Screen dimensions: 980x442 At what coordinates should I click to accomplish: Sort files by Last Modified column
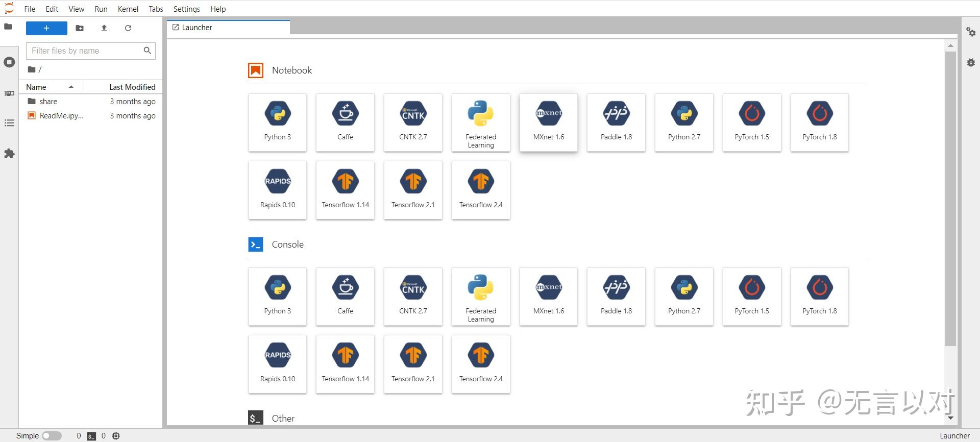coord(123,87)
